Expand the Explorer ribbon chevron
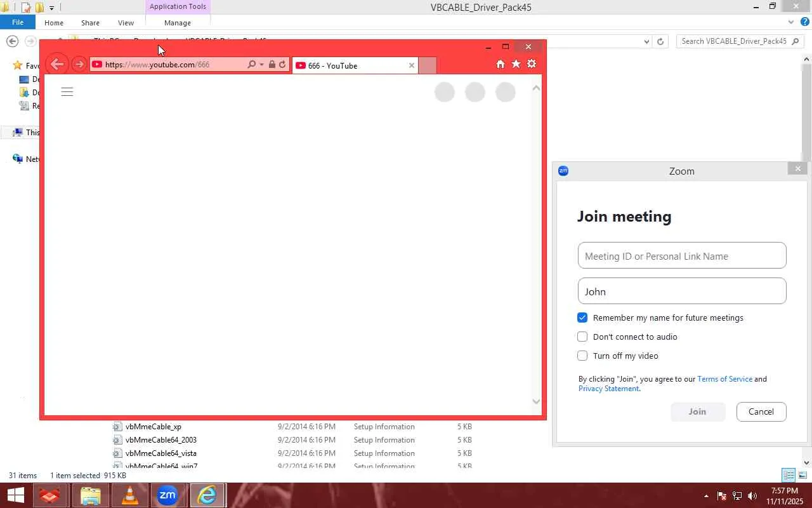The height and width of the screenshot is (508, 812). 791,22
